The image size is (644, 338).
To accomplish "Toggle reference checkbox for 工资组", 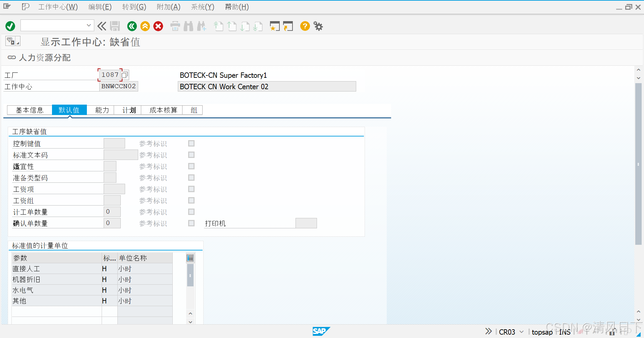I will 192,201.
